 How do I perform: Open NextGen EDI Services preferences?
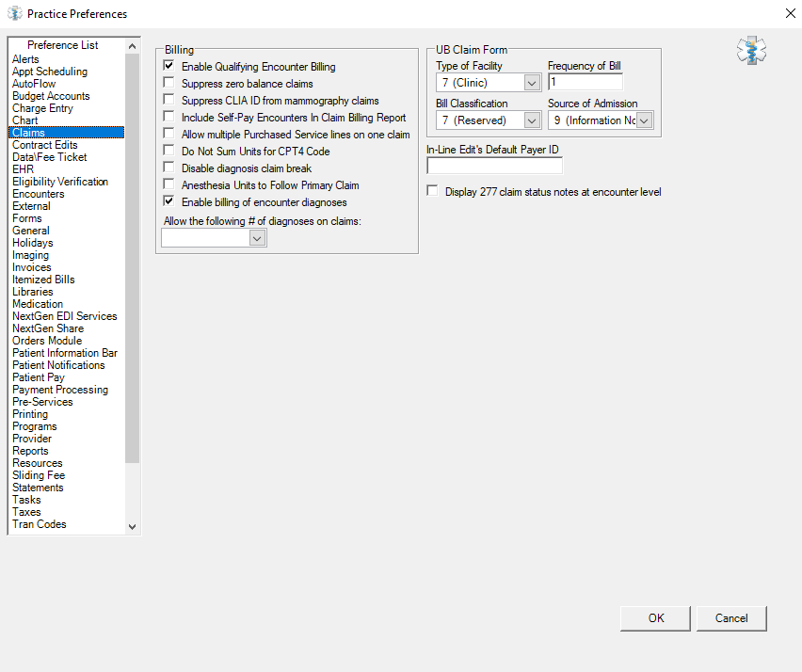(x=65, y=316)
